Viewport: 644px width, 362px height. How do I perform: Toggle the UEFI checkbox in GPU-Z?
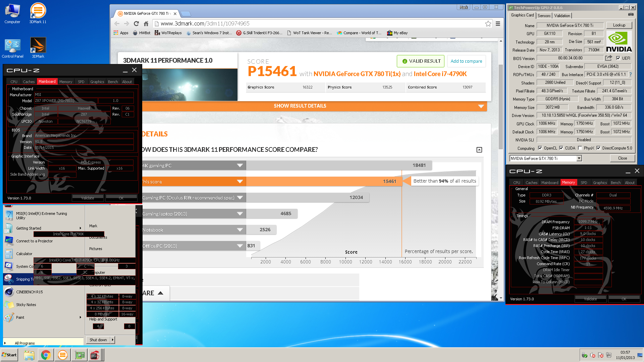click(x=618, y=58)
